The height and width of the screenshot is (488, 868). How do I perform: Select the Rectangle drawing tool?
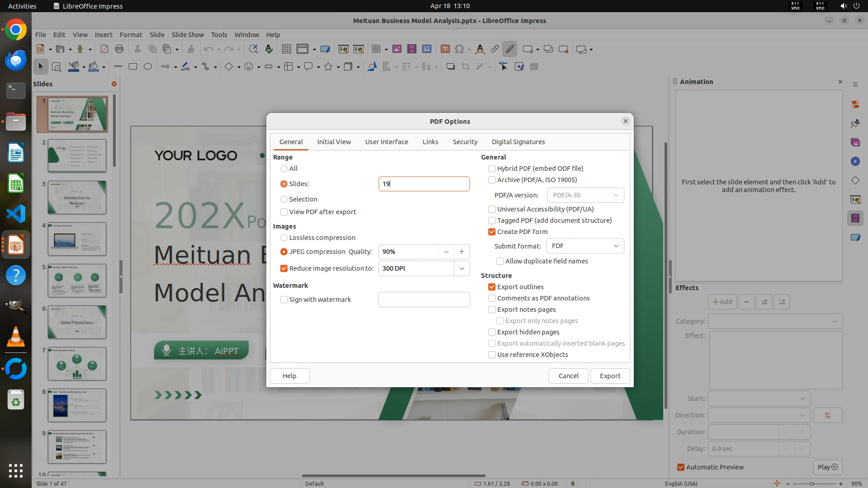pos(133,67)
